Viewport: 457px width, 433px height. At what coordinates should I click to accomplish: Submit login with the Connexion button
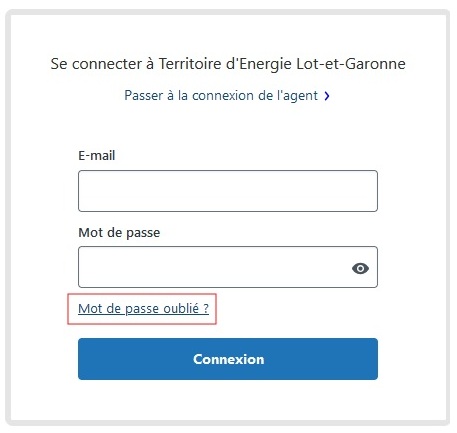228,359
